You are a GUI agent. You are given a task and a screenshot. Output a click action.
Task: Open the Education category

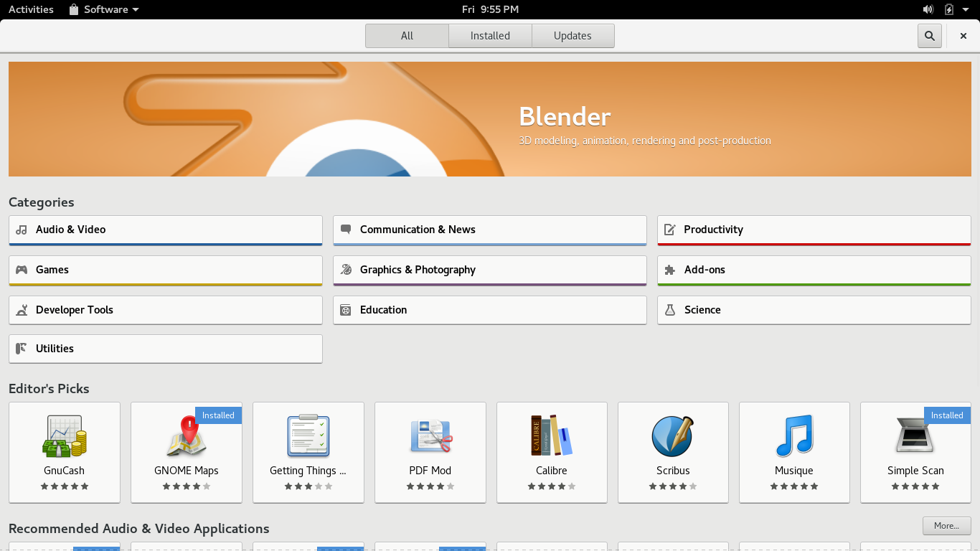490,310
